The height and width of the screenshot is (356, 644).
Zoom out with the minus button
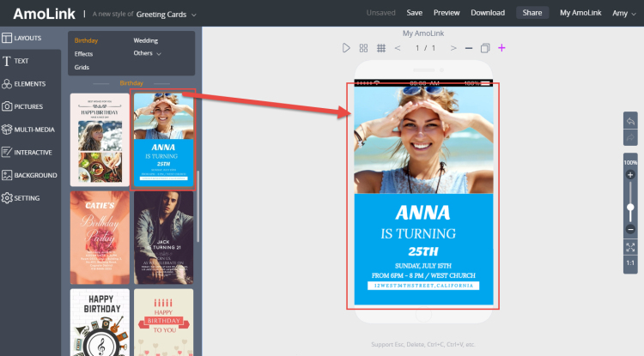point(630,229)
